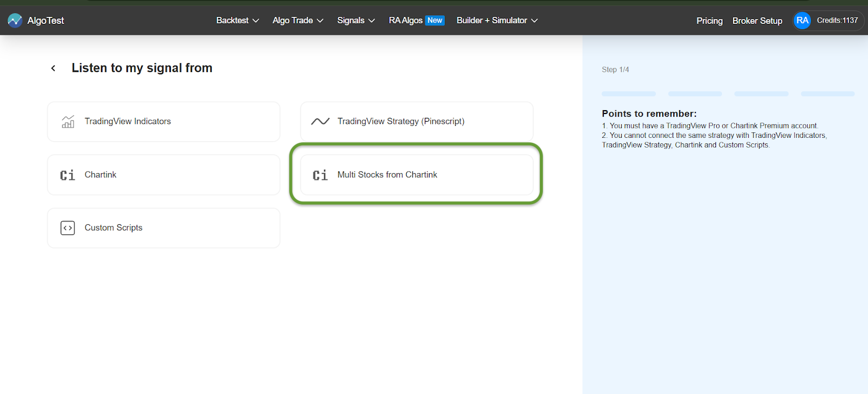Select TradingView Strategy (Pinescript) option
The height and width of the screenshot is (394, 868).
[417, 122]
